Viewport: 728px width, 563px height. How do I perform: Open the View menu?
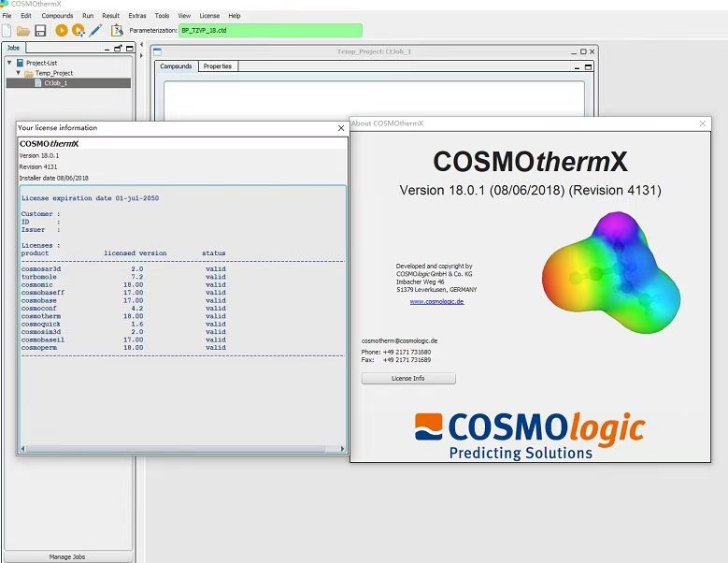click(184, 16)
